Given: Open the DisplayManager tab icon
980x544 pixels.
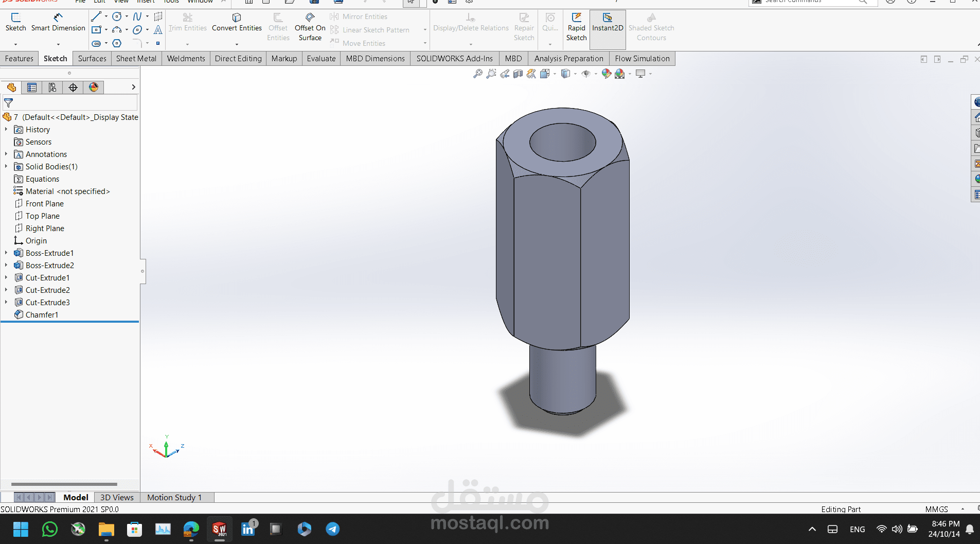Looking at the screenshot, I should 94,87.
